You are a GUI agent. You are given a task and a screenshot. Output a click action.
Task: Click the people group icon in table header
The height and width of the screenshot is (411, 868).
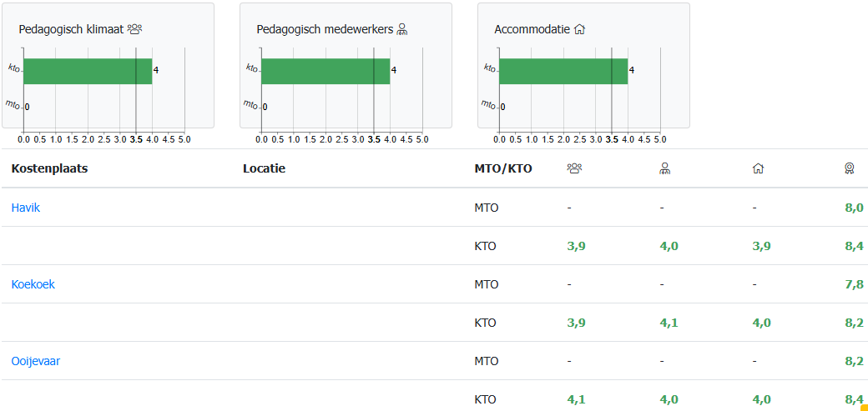tap(574, 168)
